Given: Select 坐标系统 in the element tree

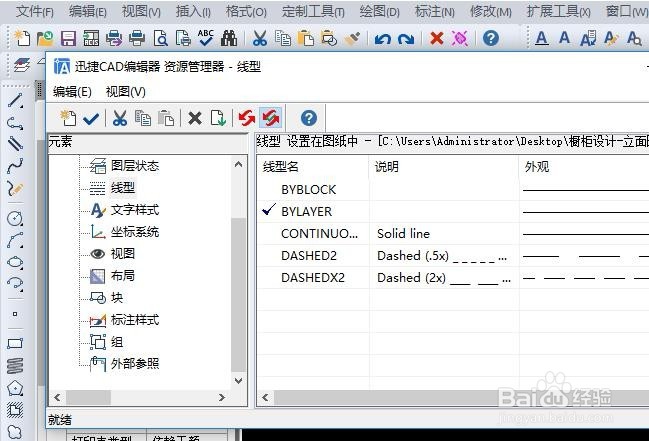Looking at the screenshot, I should pyautogui.click(x=135, y=231).
